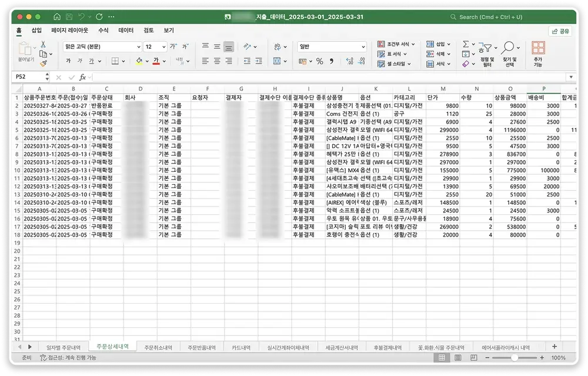Select the AutoSum tool
This screenshot has height=376, width=588.
click(466, 44)
